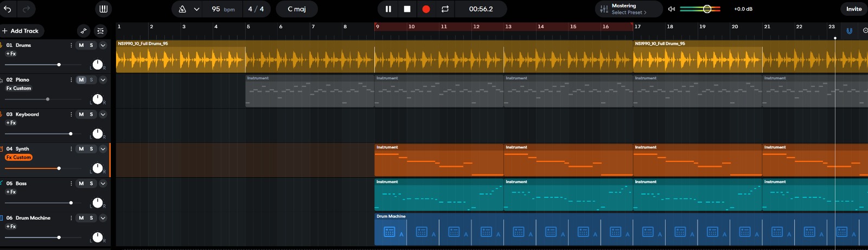Open the metronome dropdown arrow
This screenshot has width=868, height=250.
click(x=196, y=9)
